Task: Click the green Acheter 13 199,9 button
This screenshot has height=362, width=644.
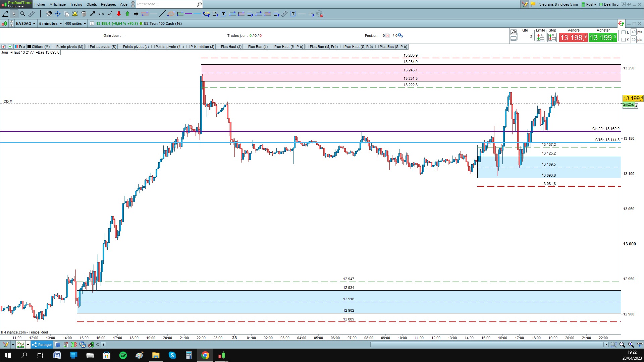Action: click(603, 38)
